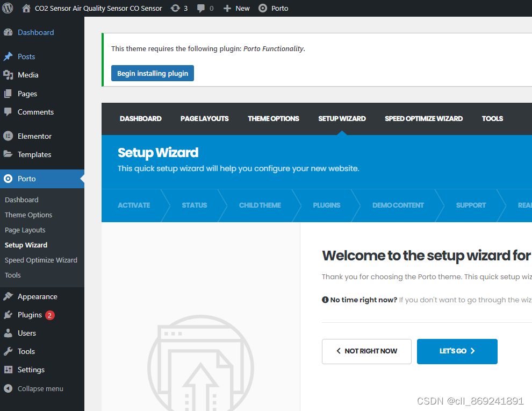Open Tools in Porto submenu

click(x=12, y=275)
